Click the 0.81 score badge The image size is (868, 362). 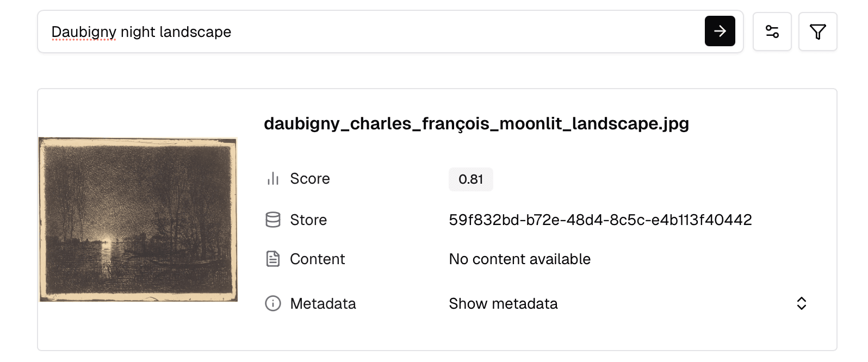[470, 179]
